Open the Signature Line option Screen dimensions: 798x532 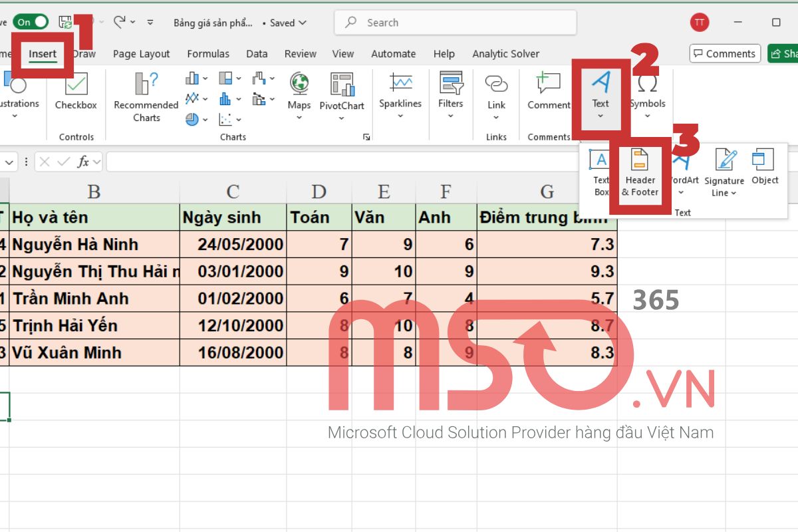[x=724, y=174]
